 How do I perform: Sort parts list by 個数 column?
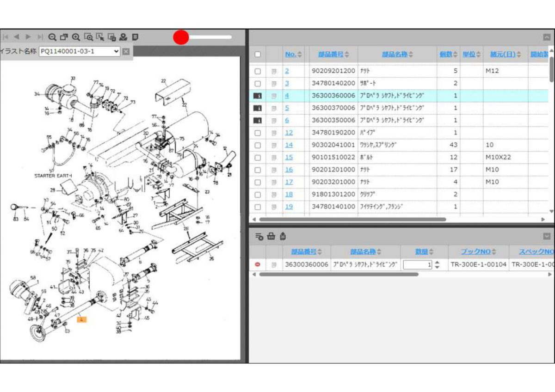[449, 55]
